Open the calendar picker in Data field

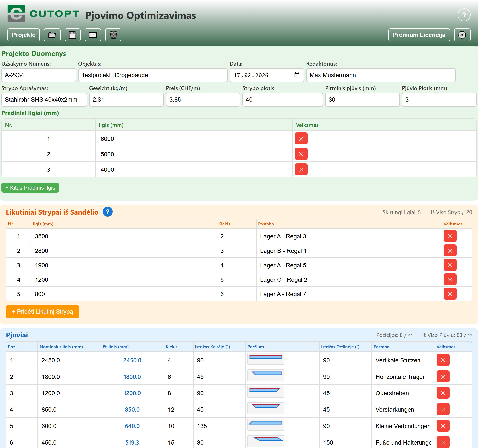[x=297, y=75]
